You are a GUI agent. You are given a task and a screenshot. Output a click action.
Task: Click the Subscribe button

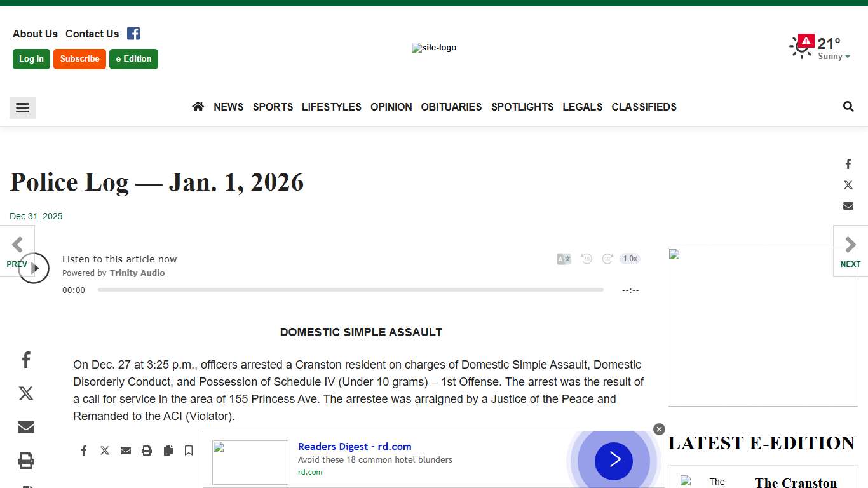[79, 58]
